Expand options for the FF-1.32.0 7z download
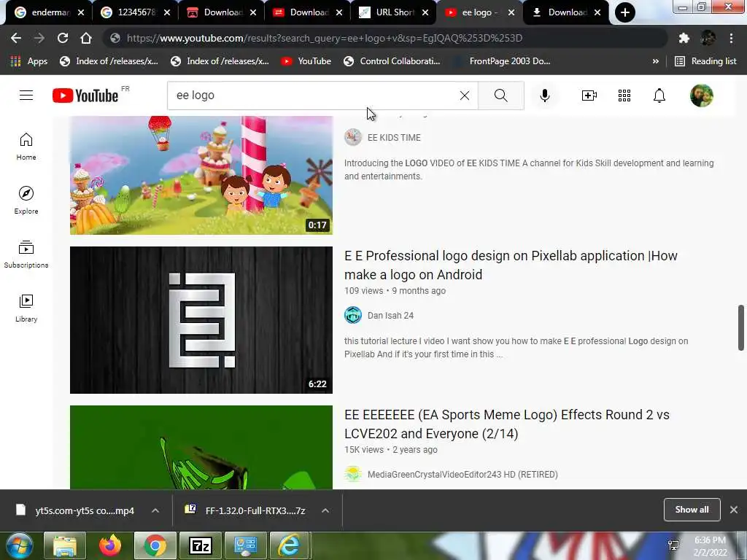747x560 pixels. pyautogui.click(x=325, y=510)
